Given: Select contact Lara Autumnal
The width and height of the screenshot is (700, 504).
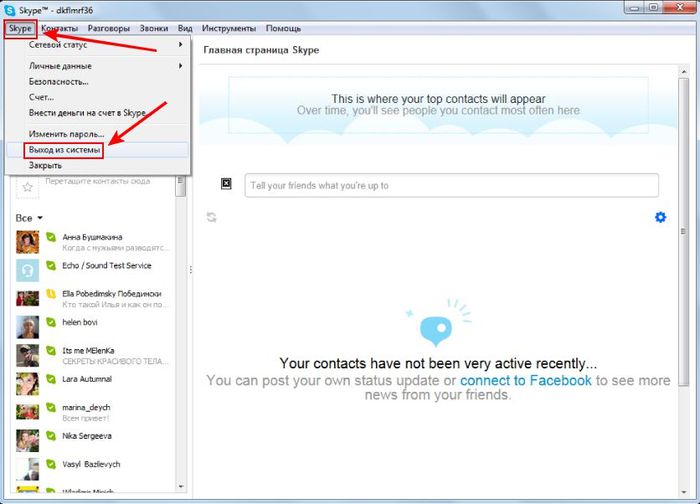Looking at the screenshot, I should pyautogui.click(x=94, y=384).
